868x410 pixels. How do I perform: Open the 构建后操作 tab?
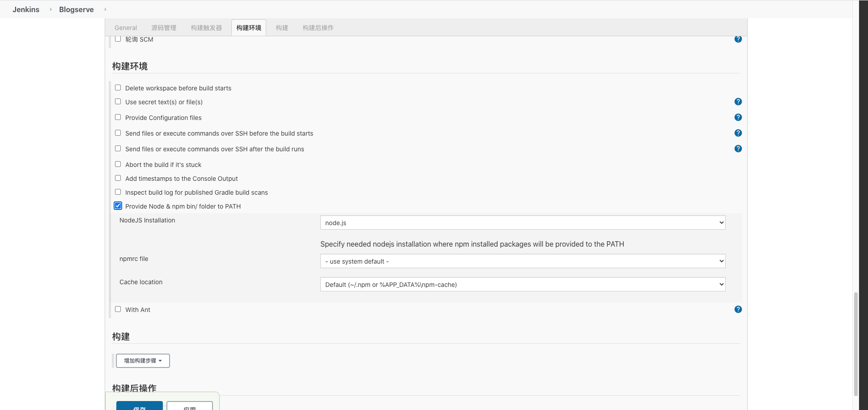pos(318,27)
